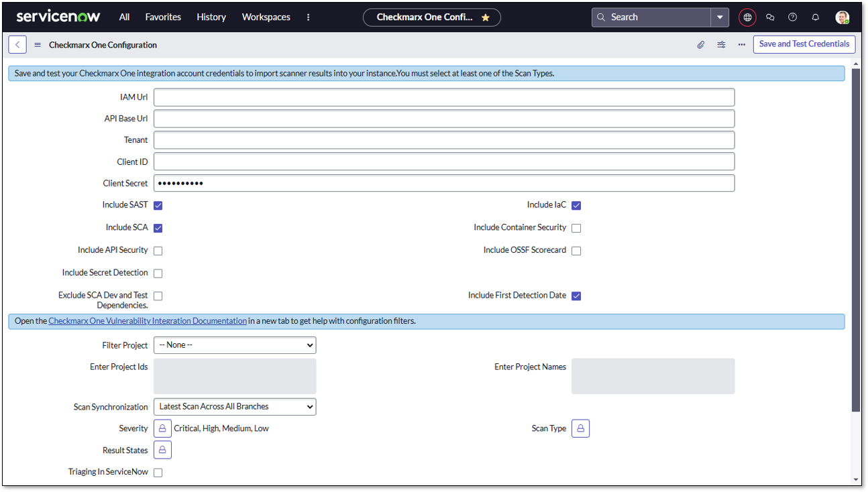Unlock the Severity field lock icon

(x=162, y=428)
